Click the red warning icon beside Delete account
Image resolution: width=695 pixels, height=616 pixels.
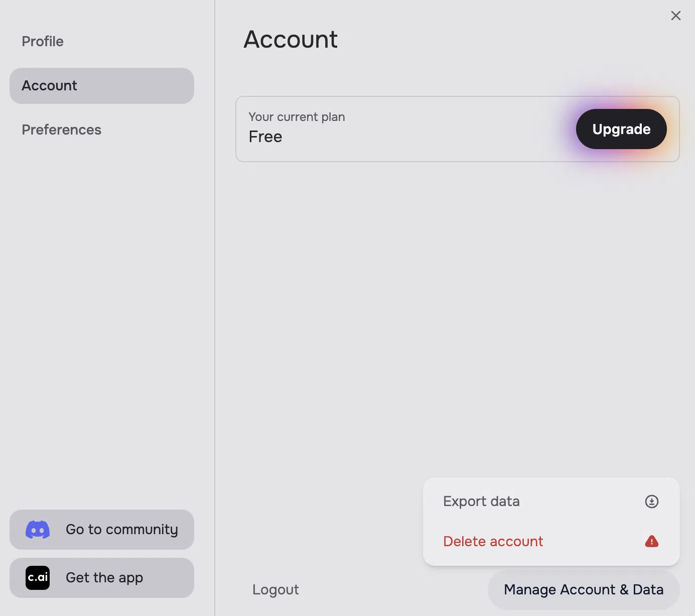(x=651, y=541)
